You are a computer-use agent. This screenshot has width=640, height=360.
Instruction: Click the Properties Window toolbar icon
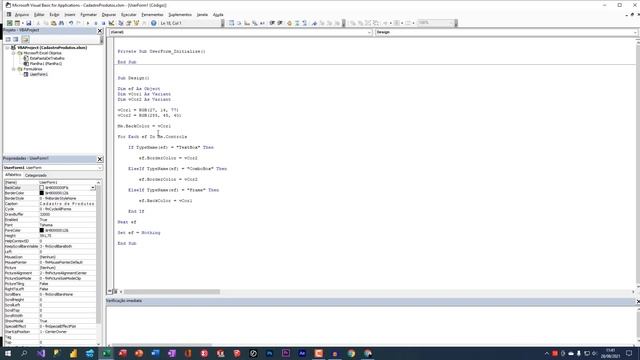pos(129,23)
